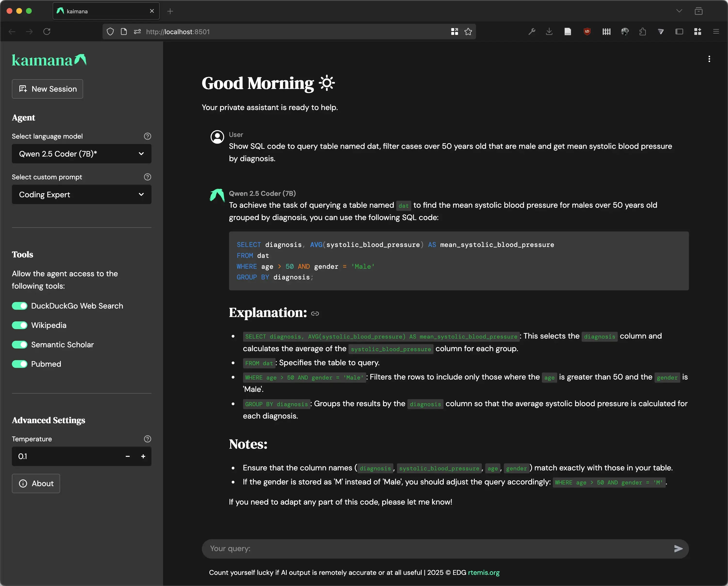Turn off the Pubmed tool

pyautogui.click(x=20, y=364)
